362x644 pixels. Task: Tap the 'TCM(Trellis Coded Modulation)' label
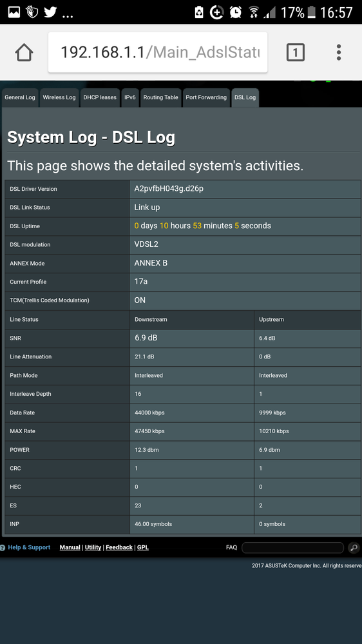(x=49, y=300)
